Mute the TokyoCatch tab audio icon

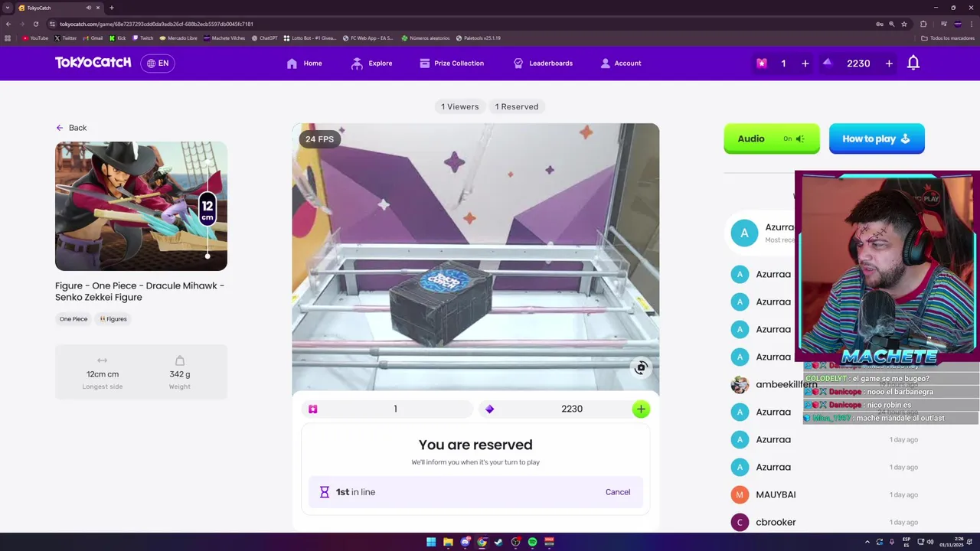[89, 8]
